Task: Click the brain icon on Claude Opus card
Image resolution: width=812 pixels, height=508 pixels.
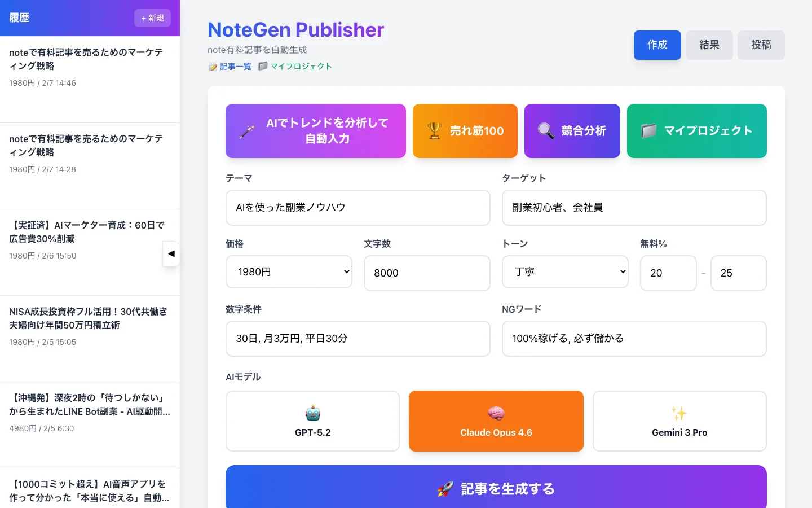Action: (x=496, y=413)
